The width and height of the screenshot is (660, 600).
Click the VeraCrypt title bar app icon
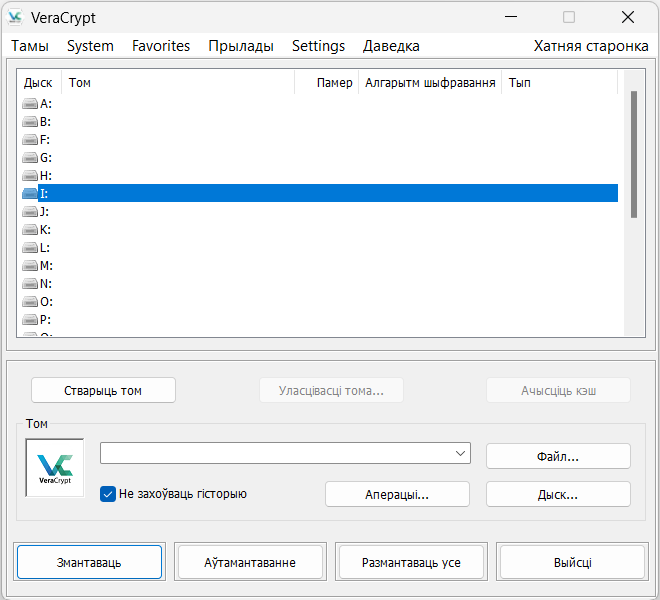(15, 17)
